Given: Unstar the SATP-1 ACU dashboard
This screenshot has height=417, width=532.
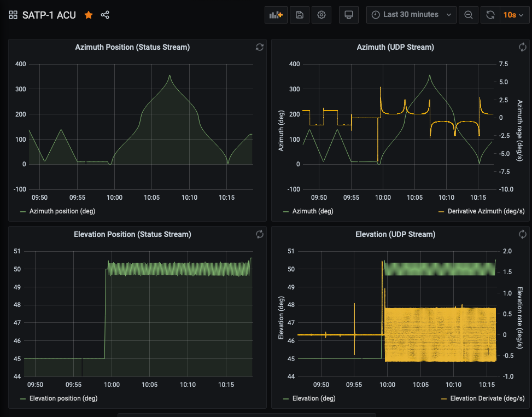Looking at the screenshot, I should (x=89, y=15).
